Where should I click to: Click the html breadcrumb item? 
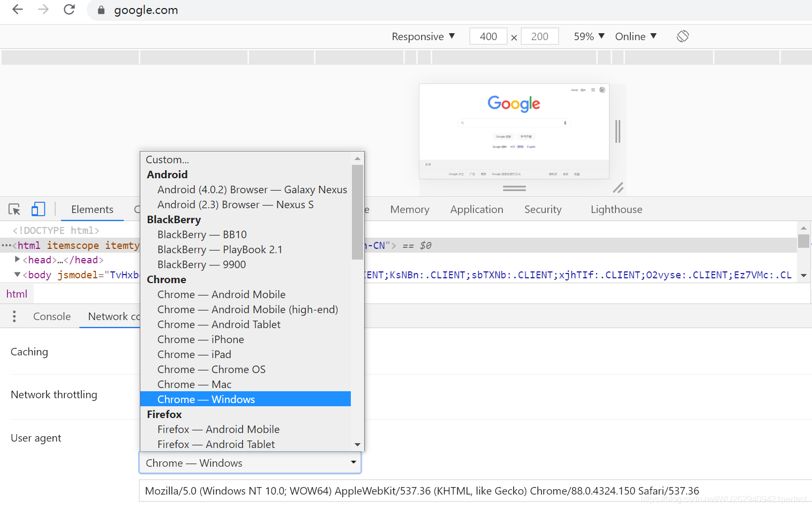coord(17,294)
